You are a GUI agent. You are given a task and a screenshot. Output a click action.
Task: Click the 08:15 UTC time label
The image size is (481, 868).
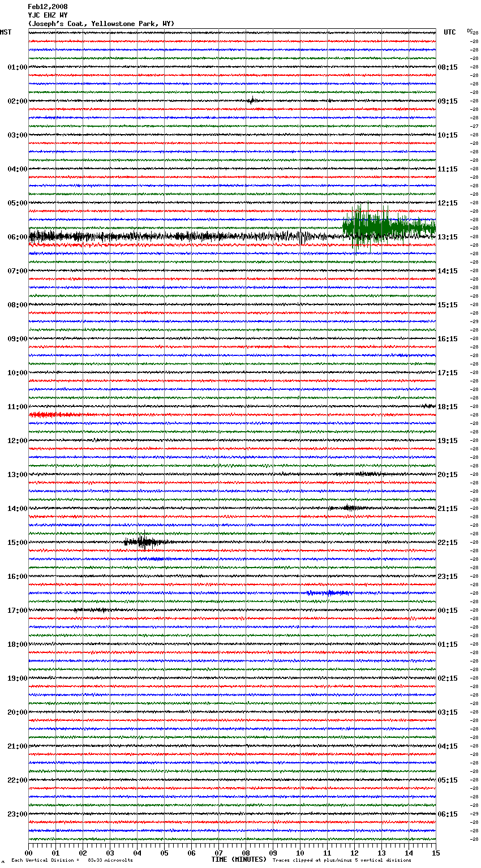(x=448, y=67)
